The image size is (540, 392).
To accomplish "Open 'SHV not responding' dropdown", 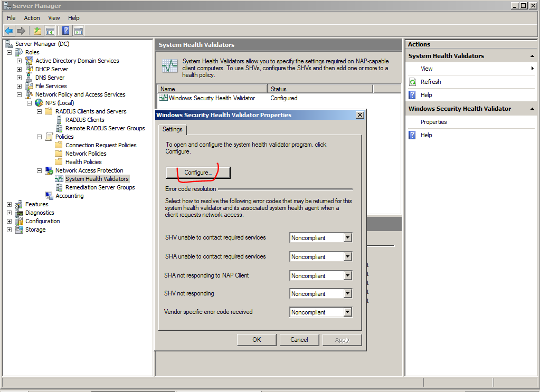I will [x=347, y=293].
